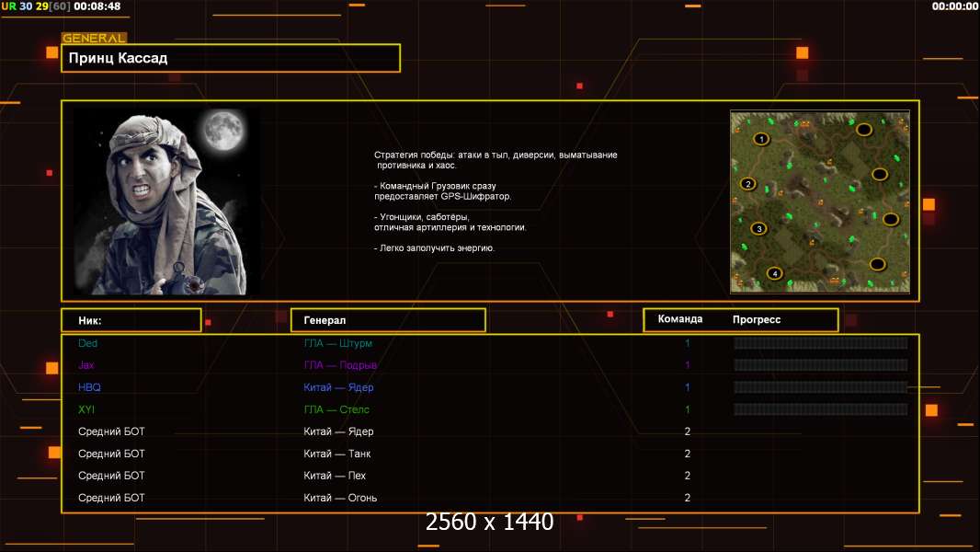Image resolution: width=980 pixels, height=552 pixels.
Task: Select start position 2 marker on the map
Action: click(x=747, y=184)
